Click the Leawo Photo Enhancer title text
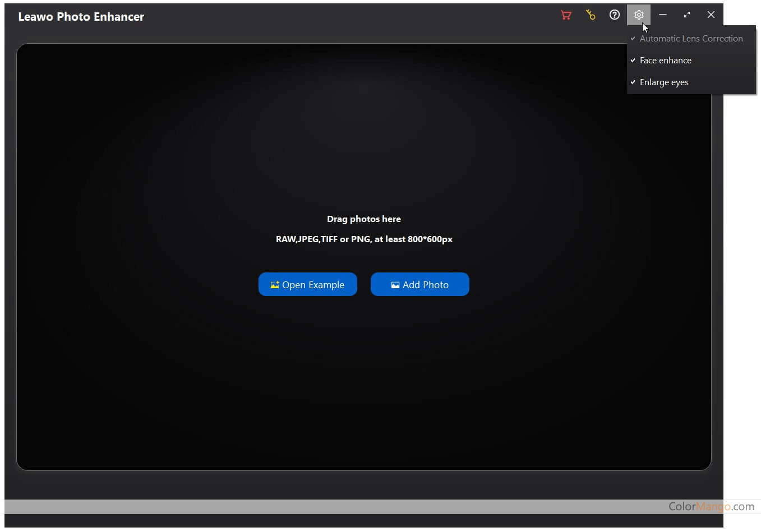Screen dimensions: 761x532 [81, 17]
